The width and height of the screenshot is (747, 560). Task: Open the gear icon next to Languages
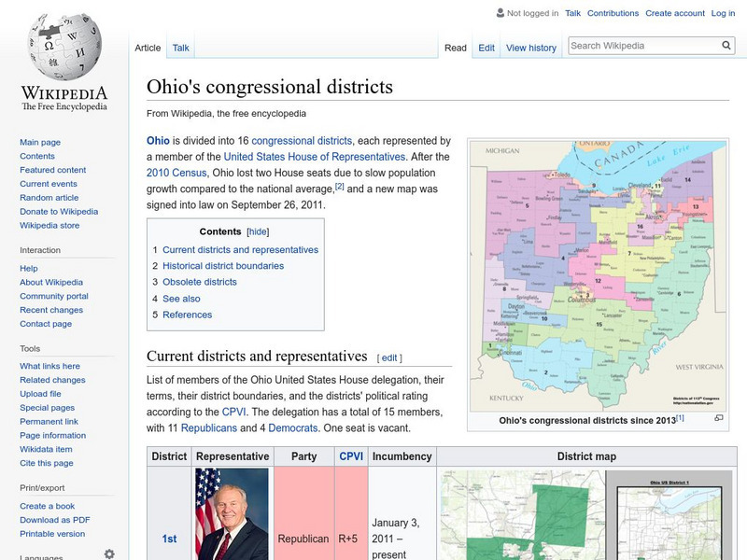pyautogui.click(x=110, y=553)
